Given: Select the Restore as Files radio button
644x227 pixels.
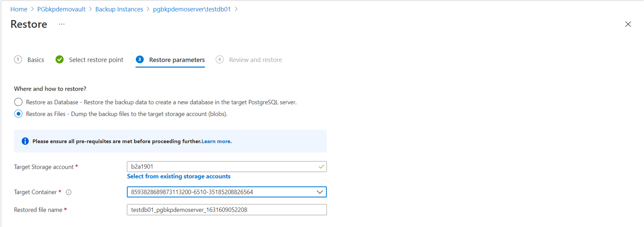Looking at the screenshot, I should [18, 114].
